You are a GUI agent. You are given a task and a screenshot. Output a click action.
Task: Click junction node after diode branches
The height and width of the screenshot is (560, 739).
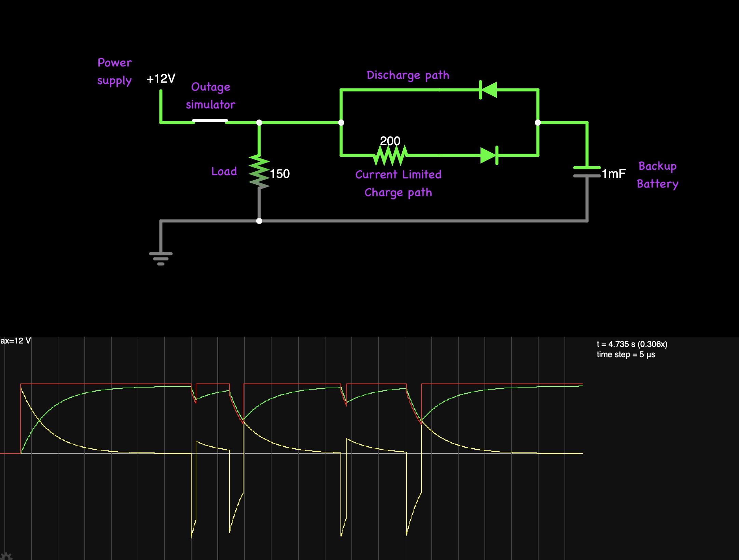click(x=538, y=123)
